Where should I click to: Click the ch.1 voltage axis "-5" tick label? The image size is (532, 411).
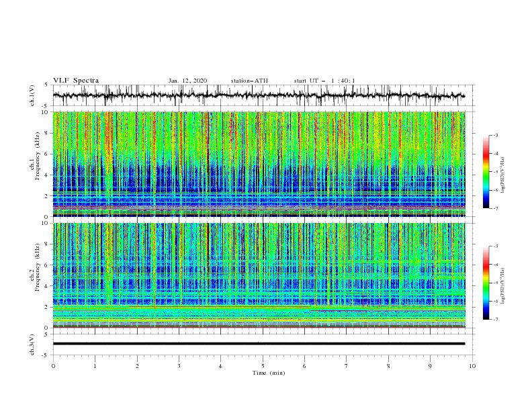(46, 106)
